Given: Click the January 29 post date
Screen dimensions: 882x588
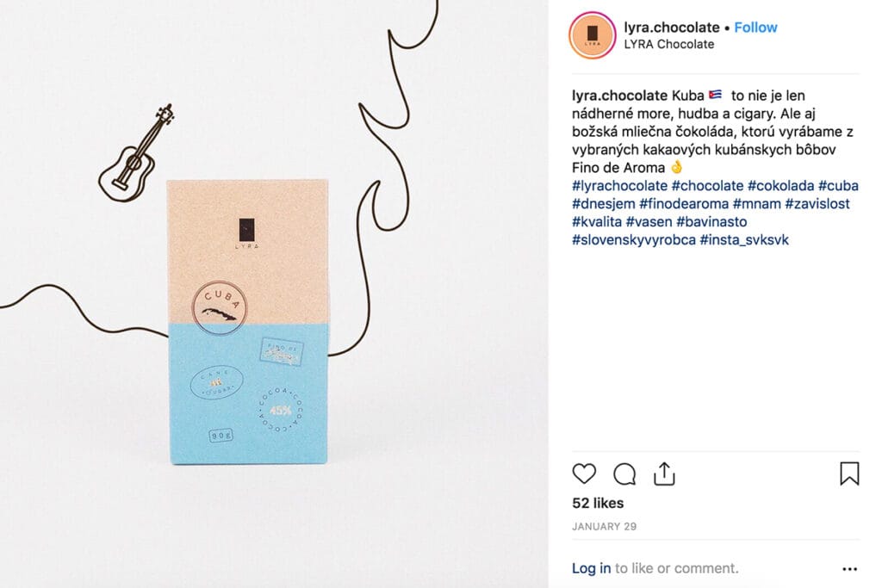Looking at the screenshot, I should tap(604, 527).
